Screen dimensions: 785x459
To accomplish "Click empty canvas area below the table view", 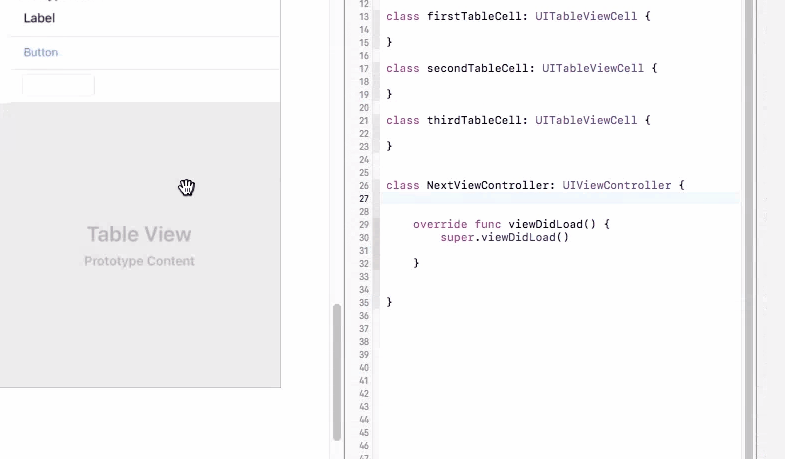I will pyautogui.click(x=140, y=423).
